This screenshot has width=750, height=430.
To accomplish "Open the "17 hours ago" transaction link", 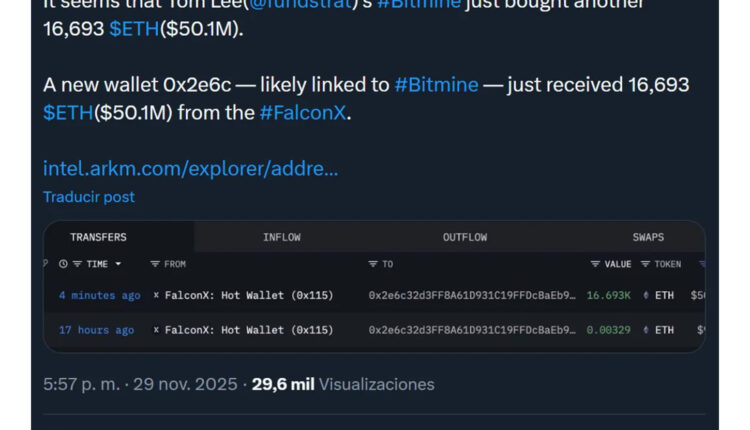I will [x=96, y=330].
